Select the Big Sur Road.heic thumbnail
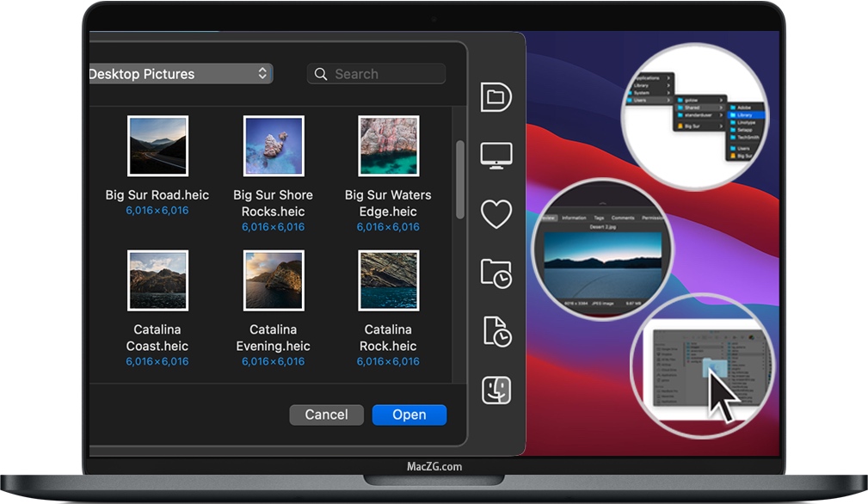Image resolution: width=868 pixels, height=504 pixels. pos(157,146)
